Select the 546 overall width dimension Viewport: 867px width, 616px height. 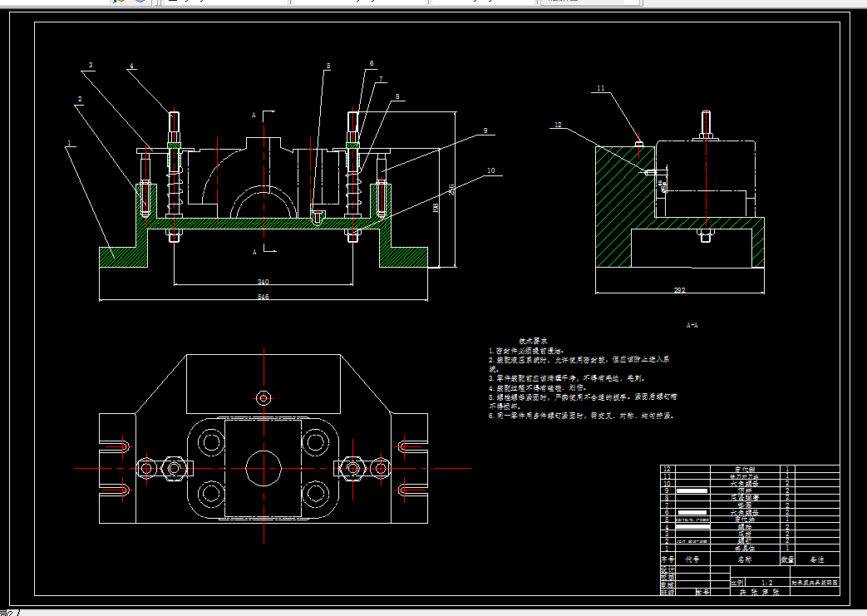coord(264,297)
